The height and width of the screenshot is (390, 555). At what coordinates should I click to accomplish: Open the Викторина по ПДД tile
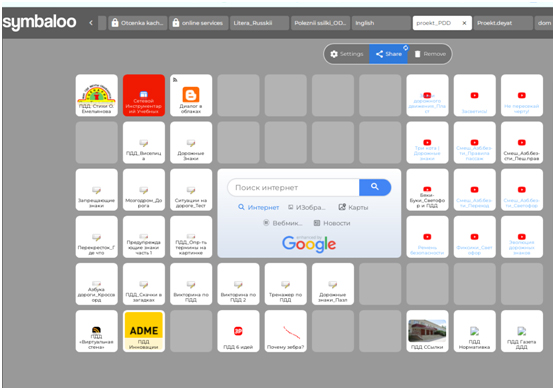[x=191, y=284]
